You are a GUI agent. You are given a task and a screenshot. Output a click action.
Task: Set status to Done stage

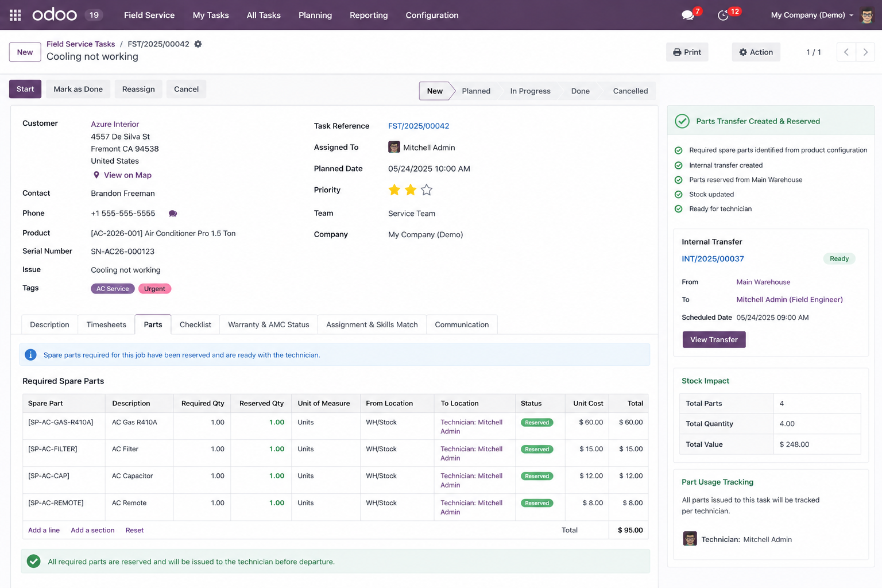point(580,91)
